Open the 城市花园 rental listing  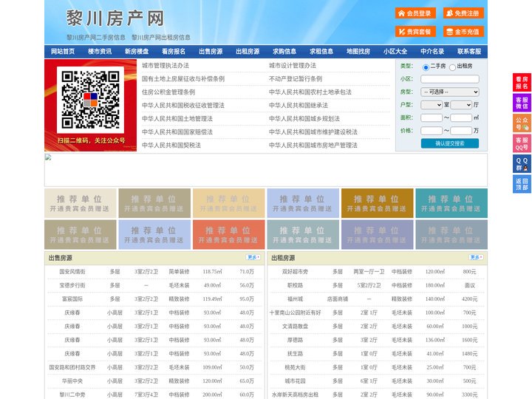295,381
